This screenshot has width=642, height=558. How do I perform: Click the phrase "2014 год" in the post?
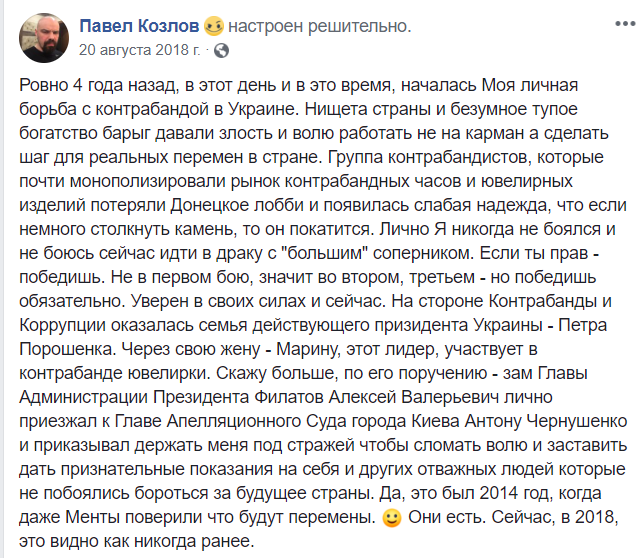pyautogui.click(x=514, y=493)
